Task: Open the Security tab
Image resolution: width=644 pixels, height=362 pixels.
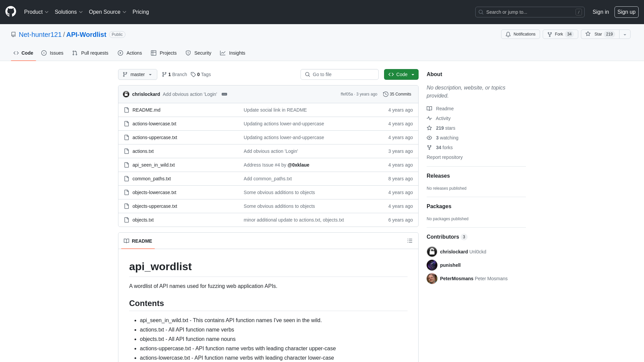Action: pos(199,53)
